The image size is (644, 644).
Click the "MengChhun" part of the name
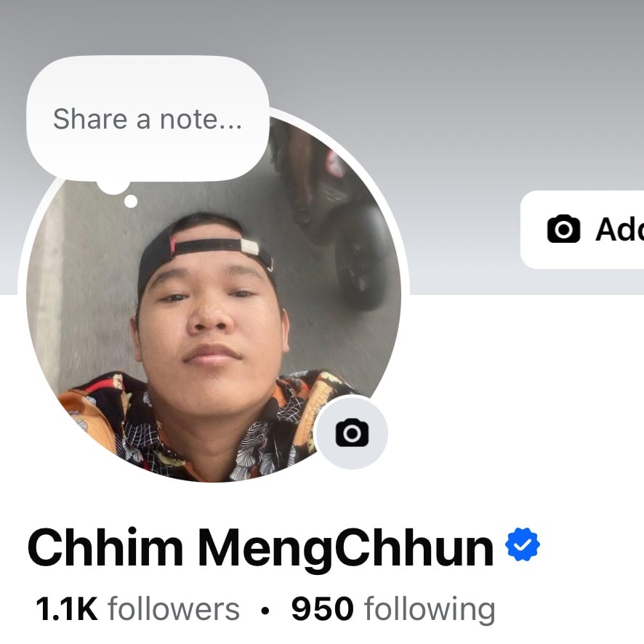pyautogui.click(x=346, y=548)
